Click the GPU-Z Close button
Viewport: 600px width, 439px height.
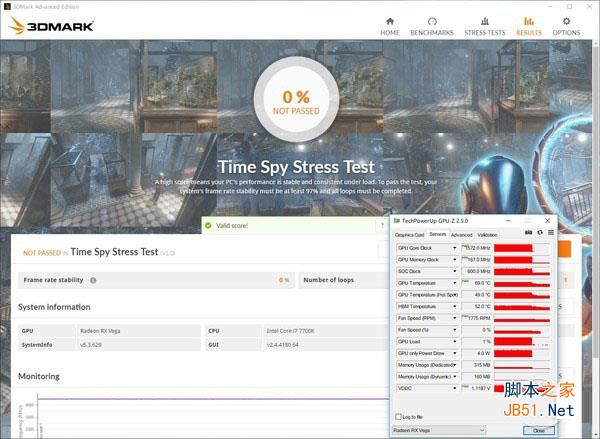pos(538,430)
